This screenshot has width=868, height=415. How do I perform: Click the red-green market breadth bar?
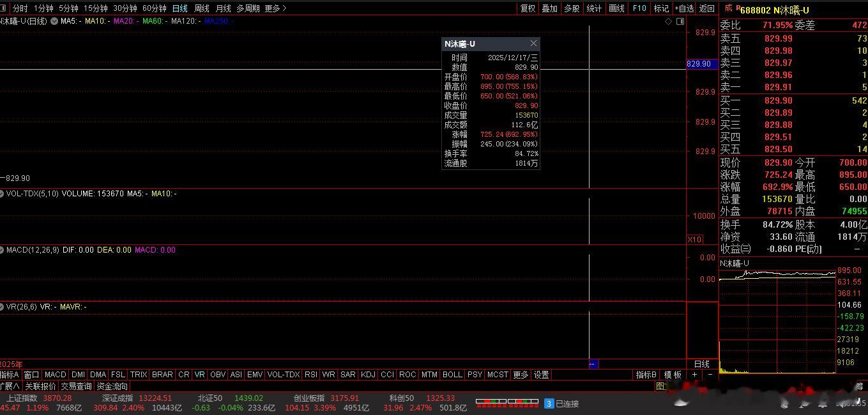pyautogui.click(x=508, y=403)
